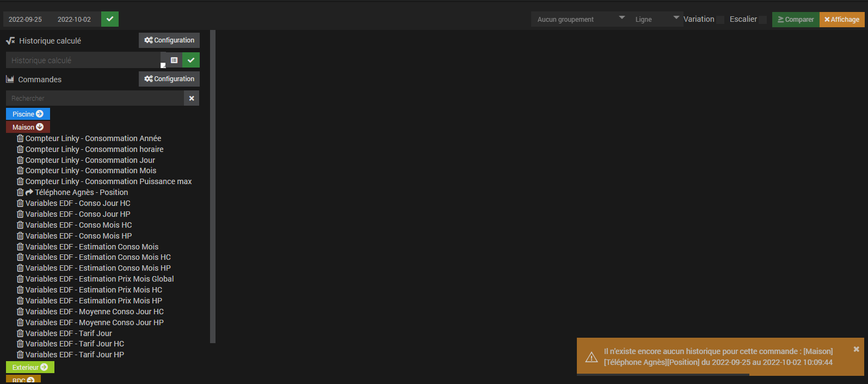
Task: Select Variables EDF - Estimation Conso Mois HC
Action: coord(98,257)
